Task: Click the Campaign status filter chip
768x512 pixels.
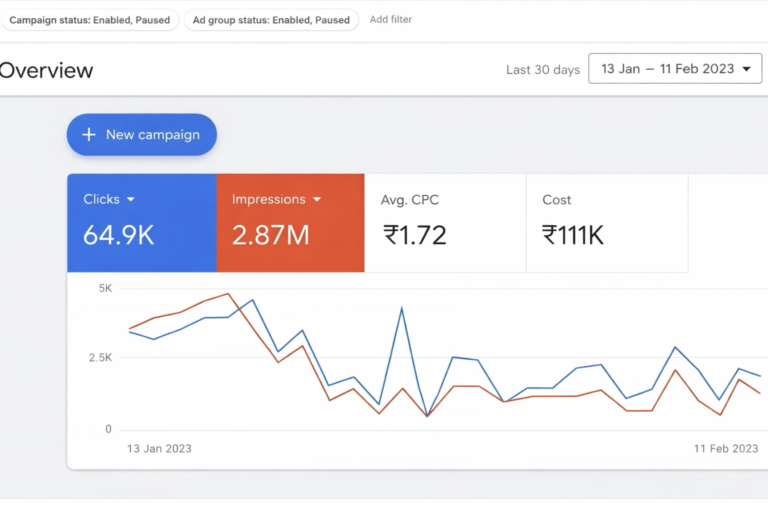Action: pos(90,20)
